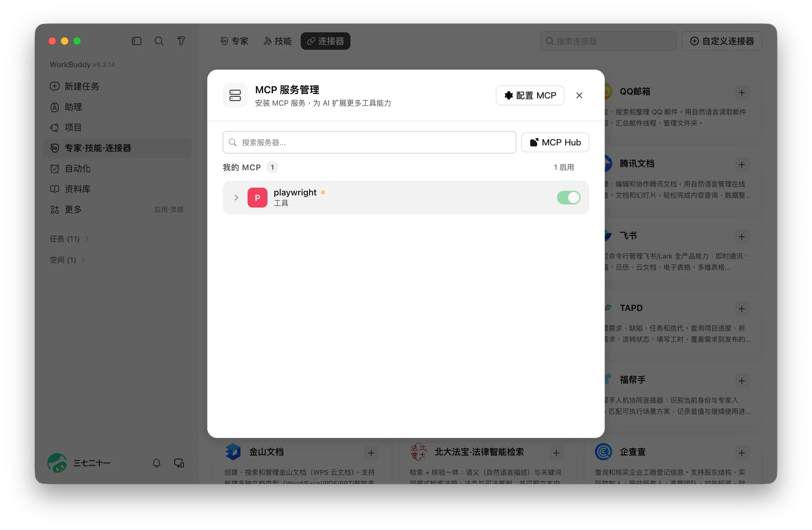Click the red playwright P icon
Viewport: 812px width, 530px height.
click(257, 198)
